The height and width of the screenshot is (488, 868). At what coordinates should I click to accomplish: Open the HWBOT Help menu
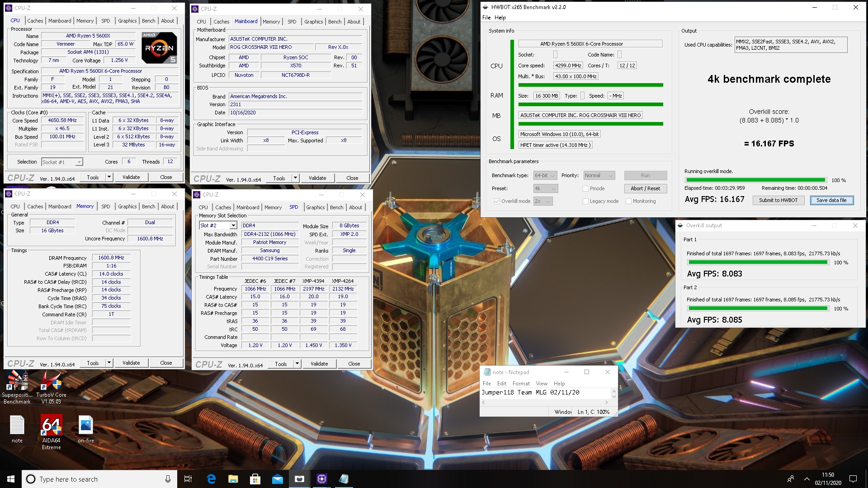coord(500,18)
